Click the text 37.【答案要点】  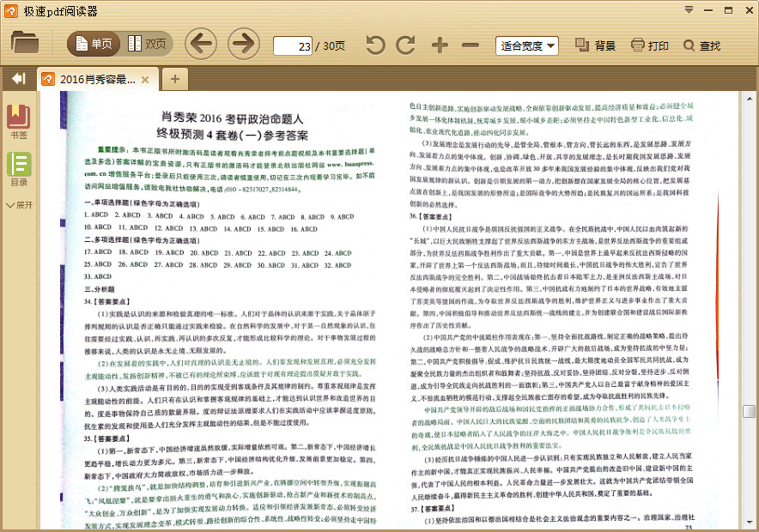pyautogui.click(x=432, y=509)
